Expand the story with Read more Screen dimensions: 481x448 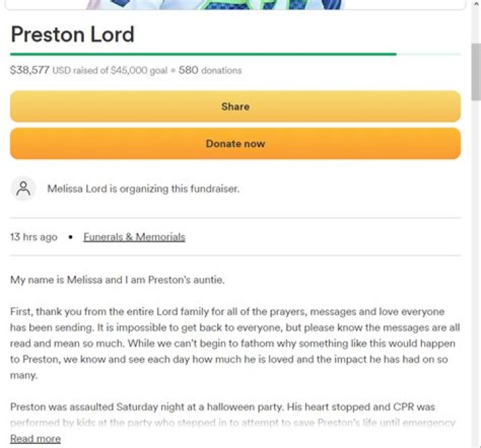[x=35, y=439]
